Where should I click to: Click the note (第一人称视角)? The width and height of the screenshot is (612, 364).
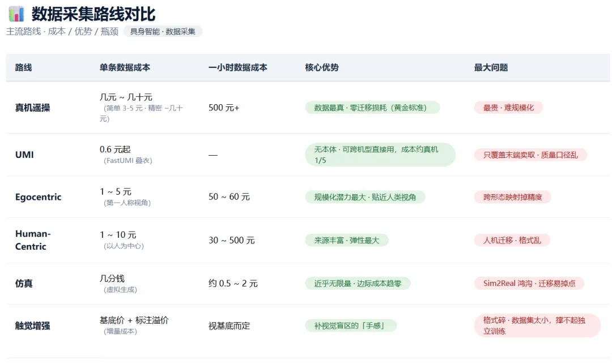[x=127, y=203]
